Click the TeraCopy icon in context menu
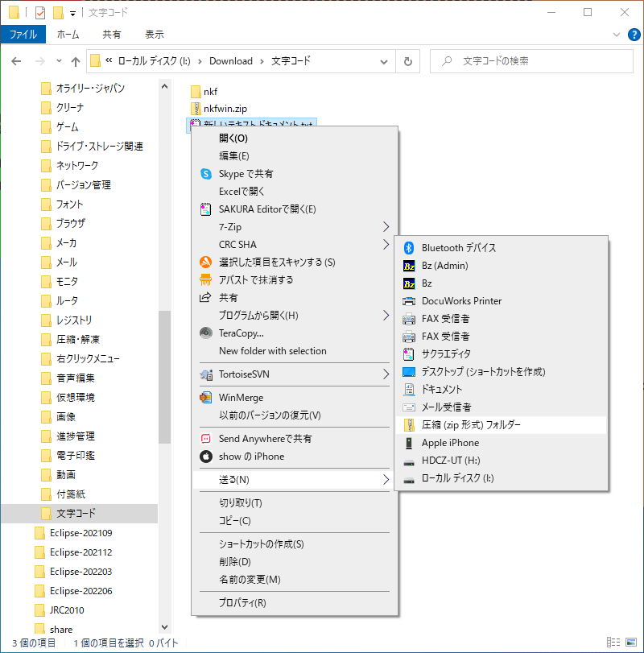This screenshot has height=653, width=644. [x=205, y=333]
